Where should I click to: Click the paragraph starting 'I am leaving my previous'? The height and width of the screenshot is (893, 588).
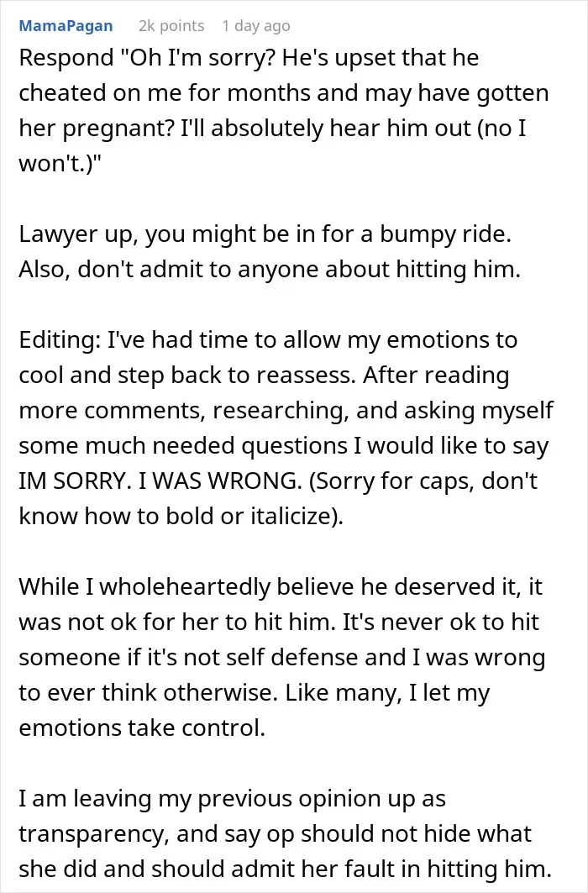(x=286, y=833)
